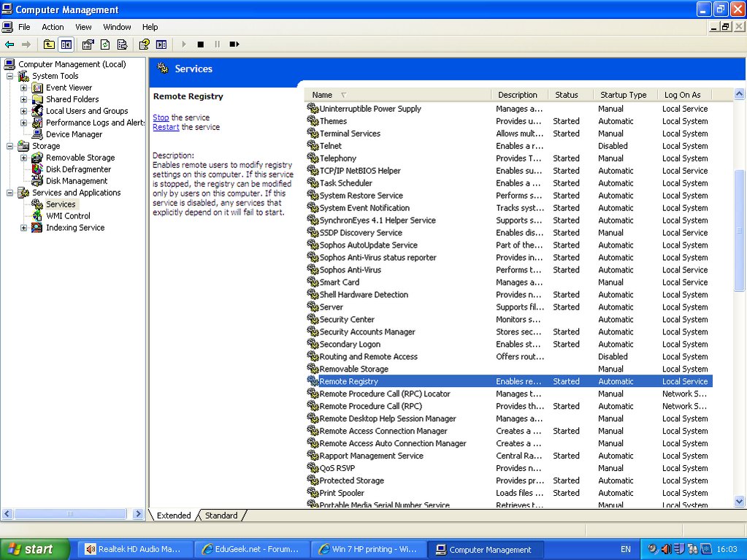Click the WMI Control tree icon
Image resolution: width=747 pixels, height=560 pixels.
point(37,215)
